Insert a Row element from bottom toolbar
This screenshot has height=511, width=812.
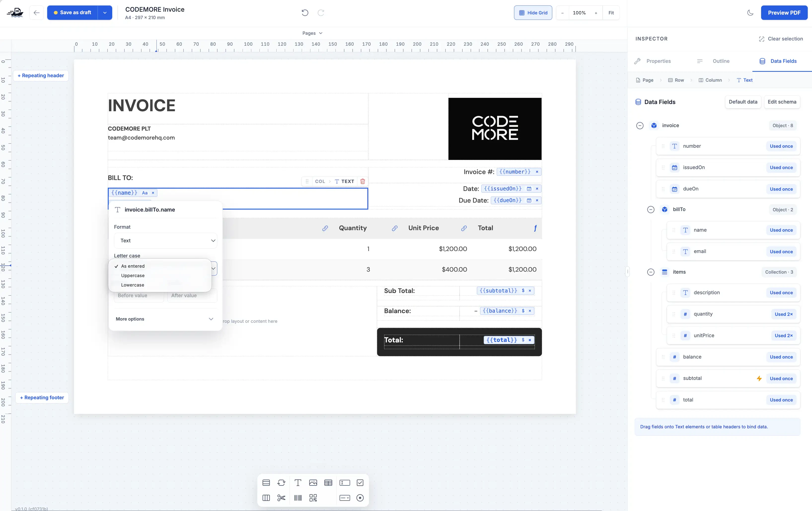[266, 483]
